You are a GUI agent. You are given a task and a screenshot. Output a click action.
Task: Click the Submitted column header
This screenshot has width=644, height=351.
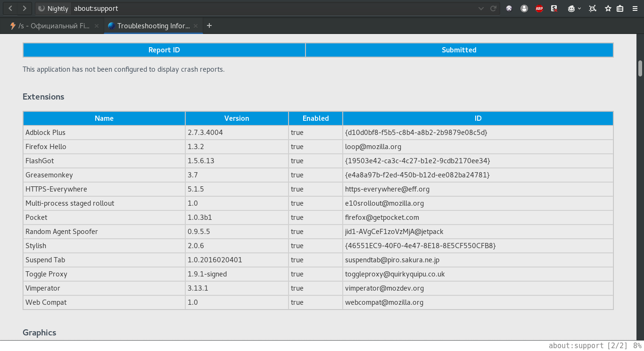pos(459,50)
